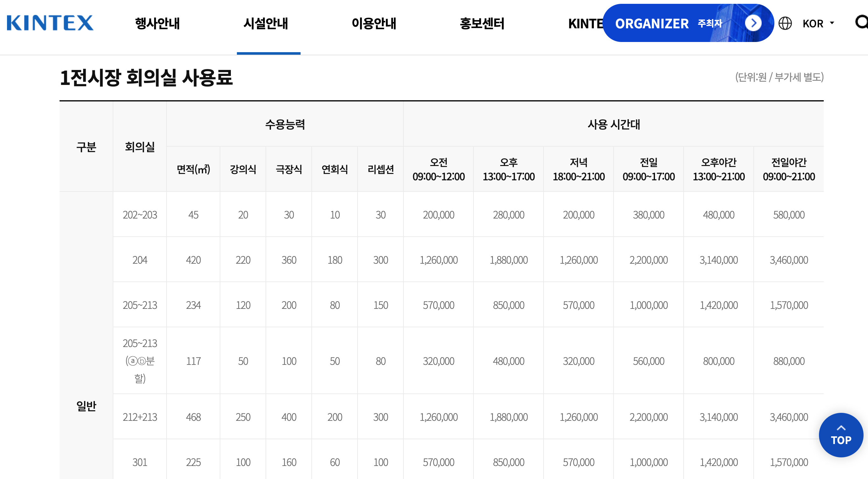Viewport: 868px width, 479px height.
Task: Open the 홍보센터 menu
Action: point(482,23)
